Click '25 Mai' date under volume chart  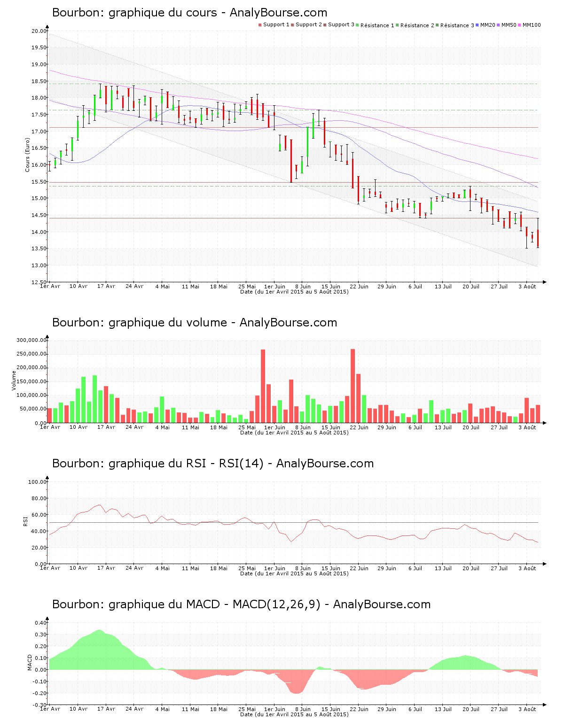(x=247, y=427)
